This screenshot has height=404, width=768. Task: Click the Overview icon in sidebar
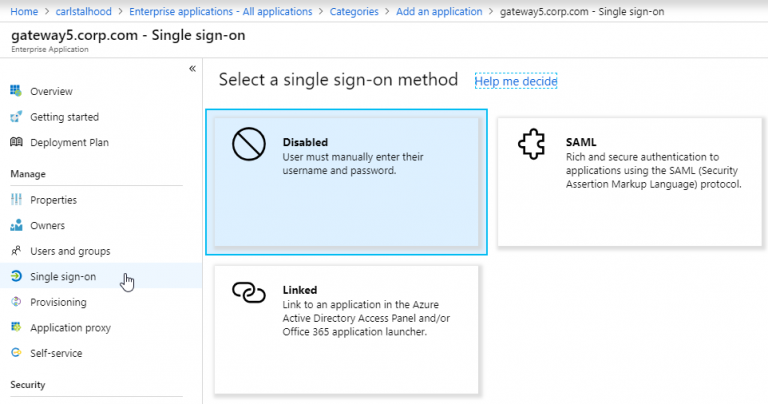(16, 91)
